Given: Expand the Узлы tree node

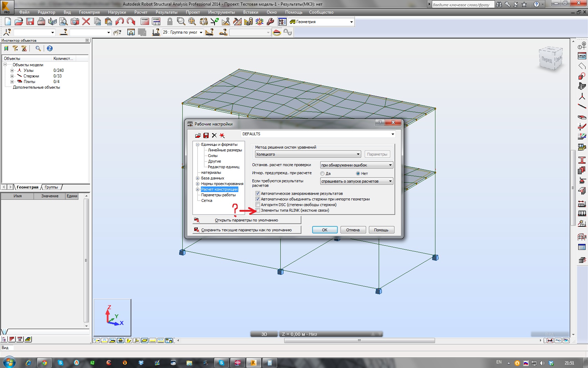Looking at the screenshot, I should click(12, 70).
